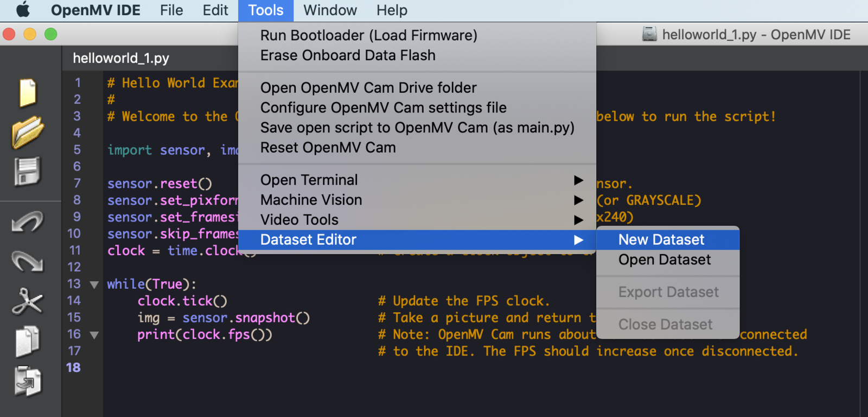Click on 'sensor.reset()' in the editor

(x=159, y=184)
